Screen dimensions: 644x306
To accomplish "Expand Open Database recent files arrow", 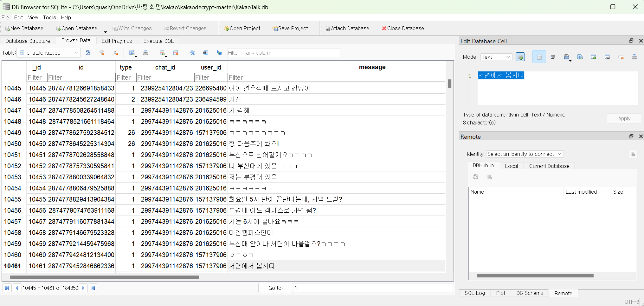I will click(x=105, y=32).
